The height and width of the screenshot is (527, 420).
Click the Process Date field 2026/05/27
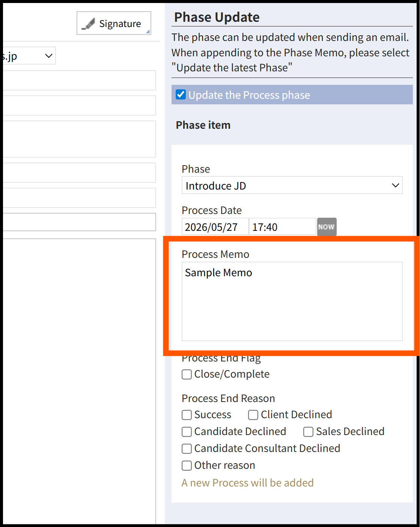(x=215, y=227)
